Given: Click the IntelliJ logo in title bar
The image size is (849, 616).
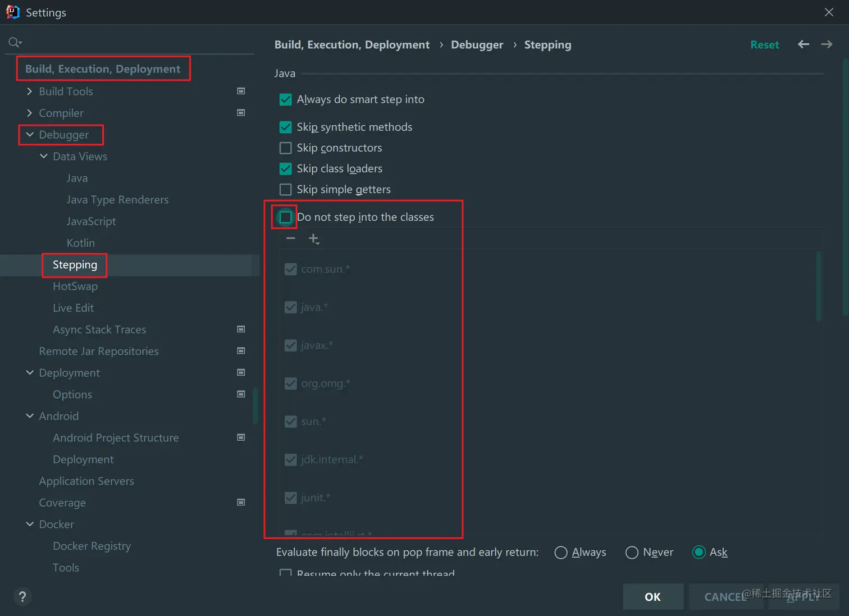Looking at the screenshot, I should [12, 12].
